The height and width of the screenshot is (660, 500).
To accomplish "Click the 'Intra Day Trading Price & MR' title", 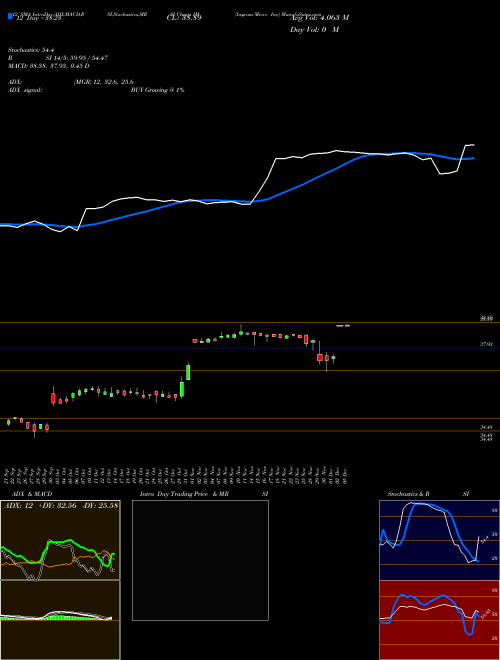I will [185, 494].
